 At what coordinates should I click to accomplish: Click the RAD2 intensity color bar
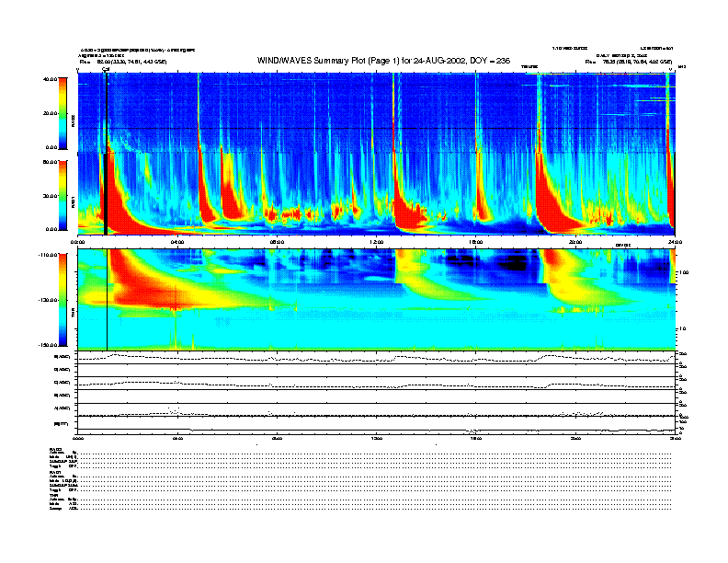[63, 113]
